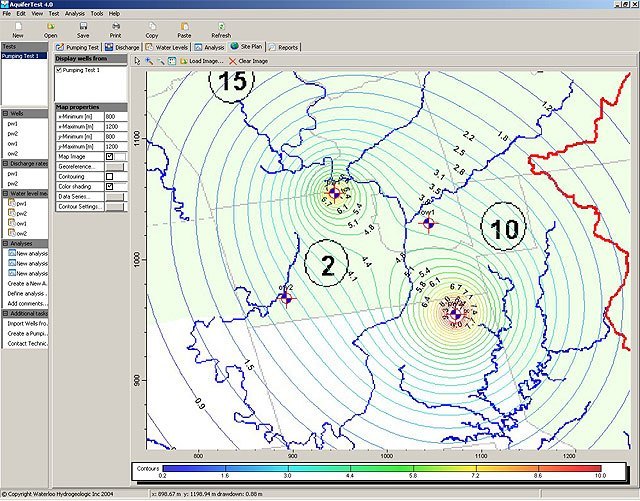The image size is (640, 501).
Task: Click the Refresh toolbar icon
Action: [221, 27]
